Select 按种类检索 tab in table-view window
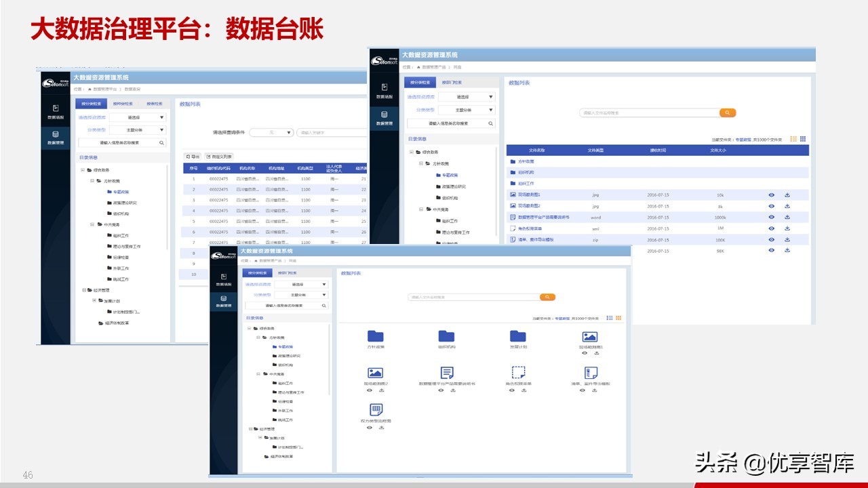This screenshot has width=868, height=488. point(123,104)
